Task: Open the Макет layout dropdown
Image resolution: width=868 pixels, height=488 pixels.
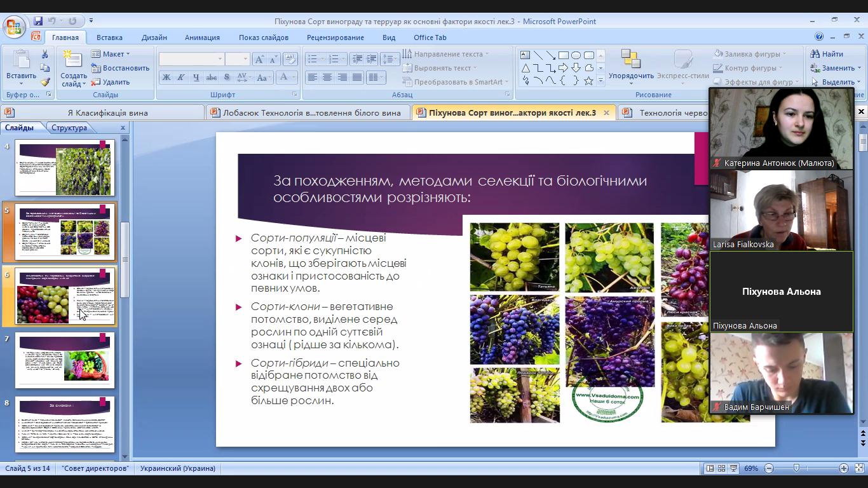Action: click(111, 54)
